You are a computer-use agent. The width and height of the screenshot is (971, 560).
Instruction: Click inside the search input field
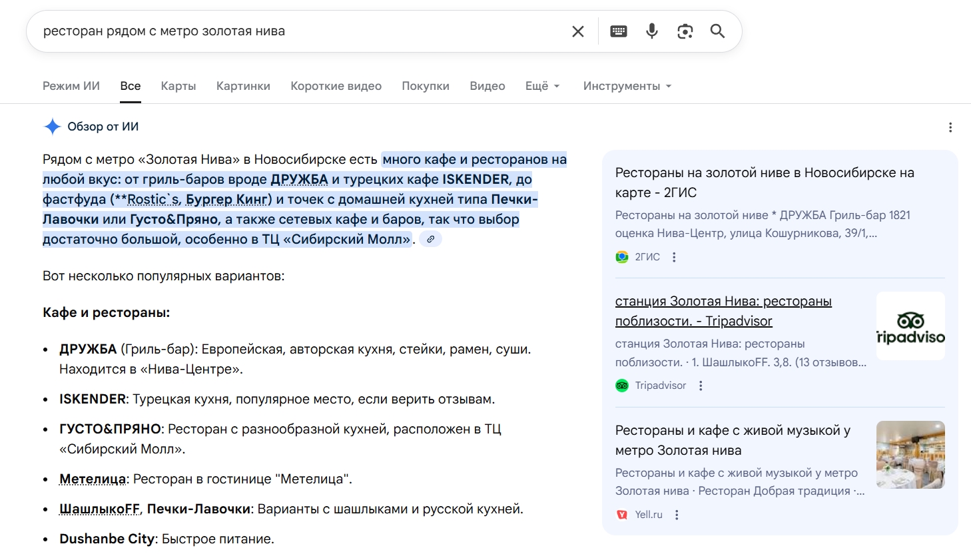(x=266, y=31)
